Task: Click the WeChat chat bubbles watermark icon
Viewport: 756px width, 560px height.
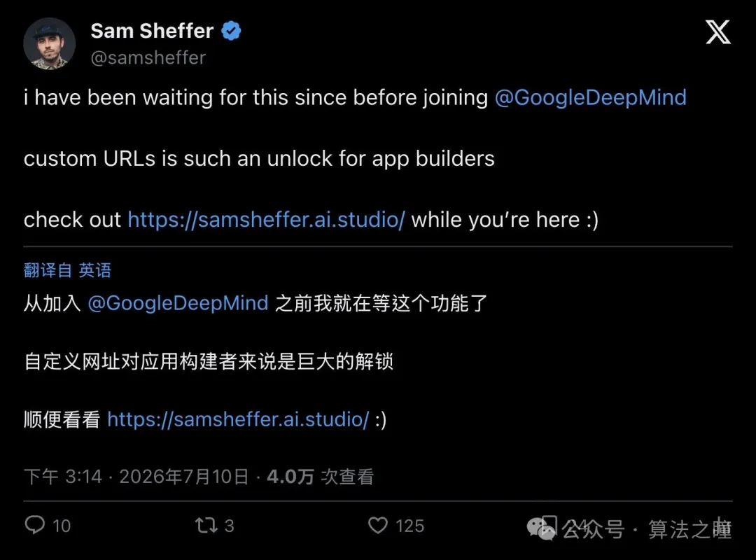Action: point(540,529)
